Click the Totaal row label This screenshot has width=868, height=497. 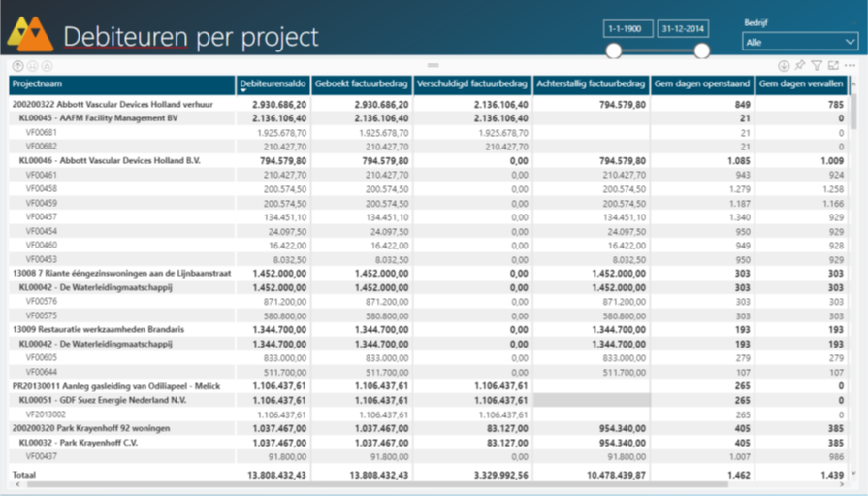tap(24, 475)
